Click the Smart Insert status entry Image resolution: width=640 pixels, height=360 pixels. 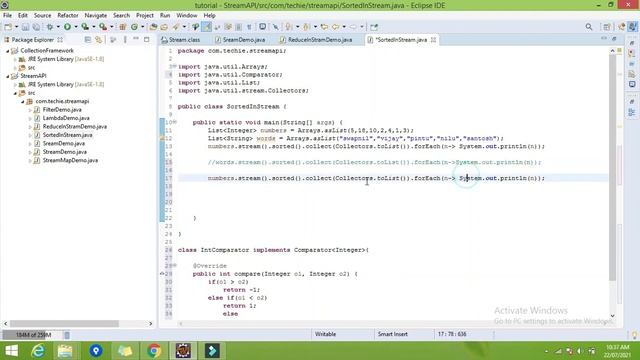tap(393, 334)
